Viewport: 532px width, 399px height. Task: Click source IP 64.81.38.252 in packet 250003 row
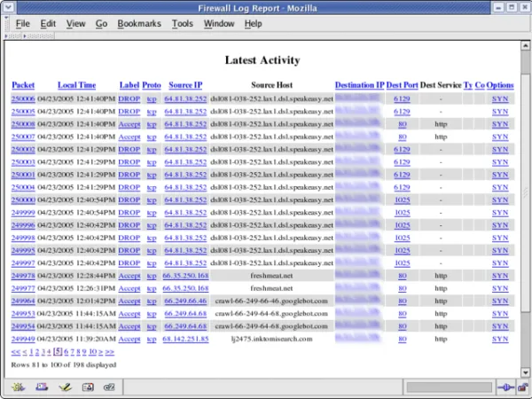(185, 162)
